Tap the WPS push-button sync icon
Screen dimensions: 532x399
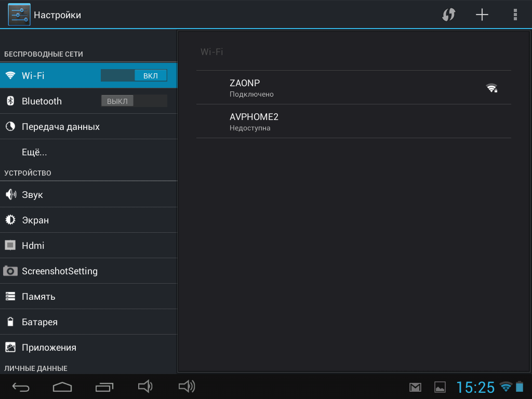coord(448,15)
